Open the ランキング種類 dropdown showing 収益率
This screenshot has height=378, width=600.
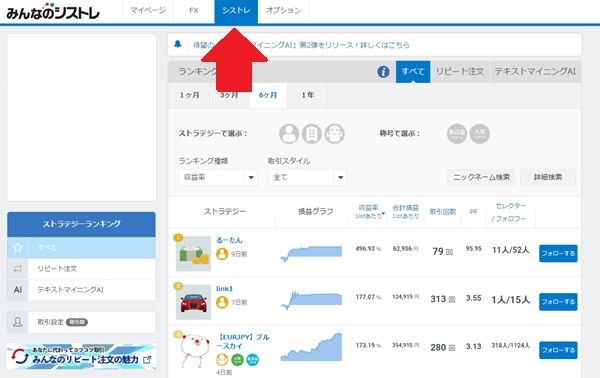pyautogui.click(x=218, y=178)
